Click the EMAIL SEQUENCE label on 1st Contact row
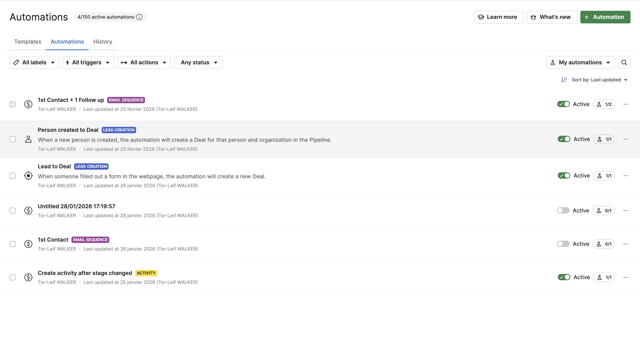The image size is (640, 364). point(90,240)
